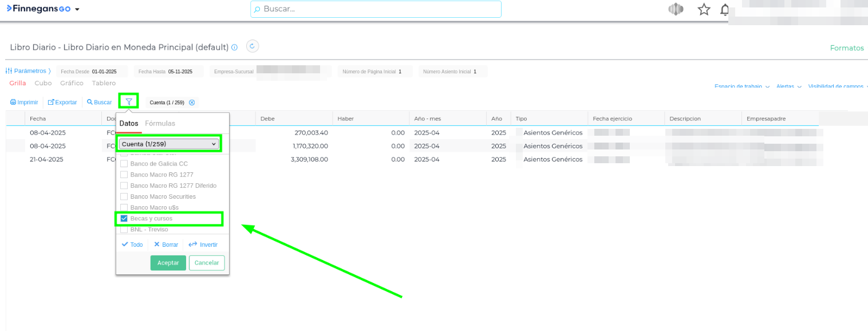This screenshot has width=868, height=331.
Task: Uncheck the Becas y cursos checkbox
Action: tap(124, 218)
